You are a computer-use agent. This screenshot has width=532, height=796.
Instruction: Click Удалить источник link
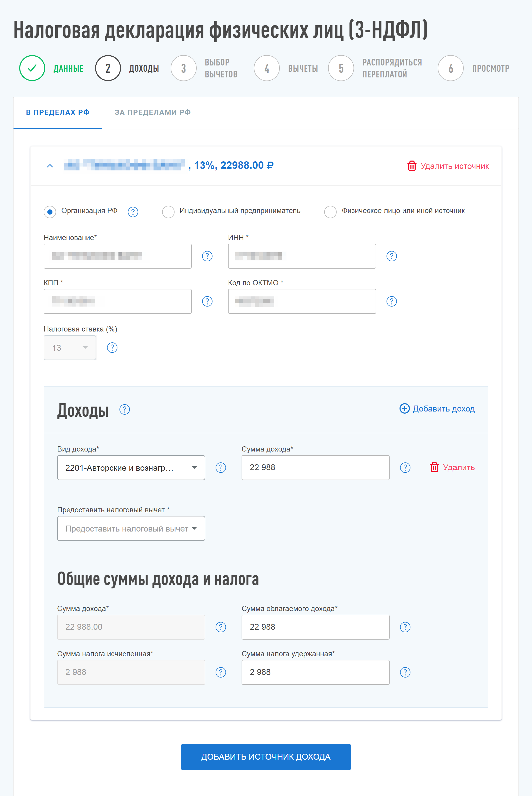tap(455, 166)
